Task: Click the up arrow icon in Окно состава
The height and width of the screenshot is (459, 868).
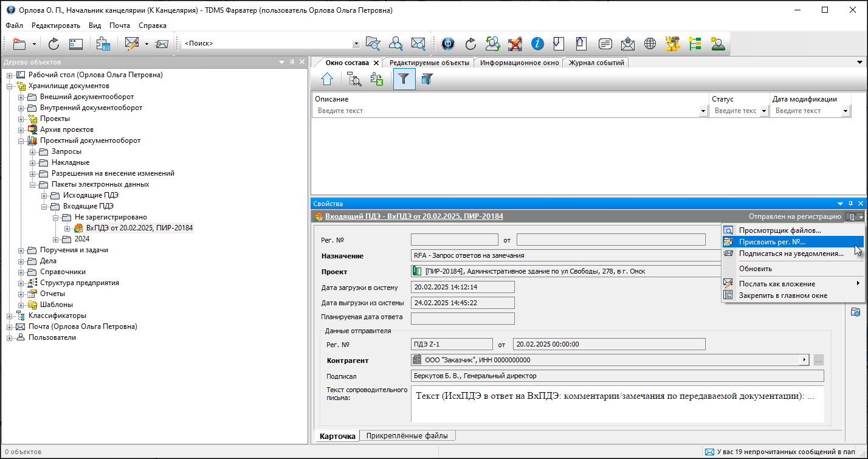Action: point(327,79)
